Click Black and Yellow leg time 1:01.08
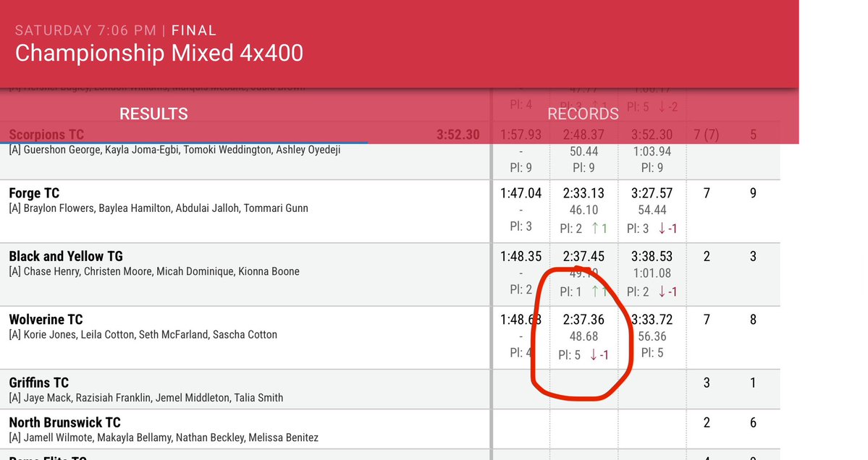 652,273
